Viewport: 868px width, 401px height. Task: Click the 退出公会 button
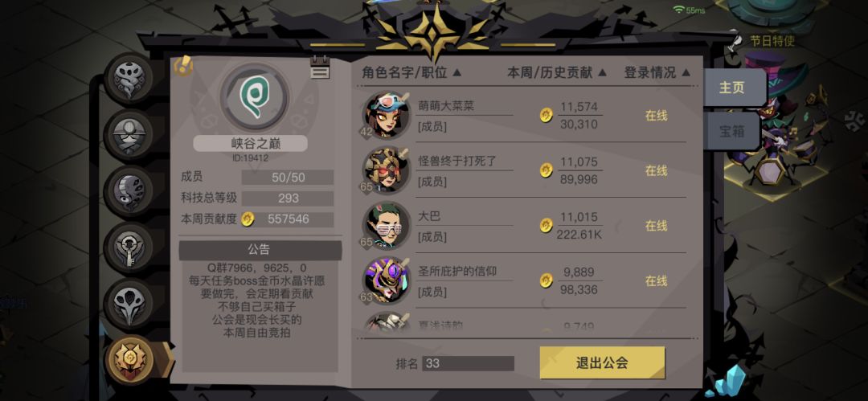tap(602, 362)
